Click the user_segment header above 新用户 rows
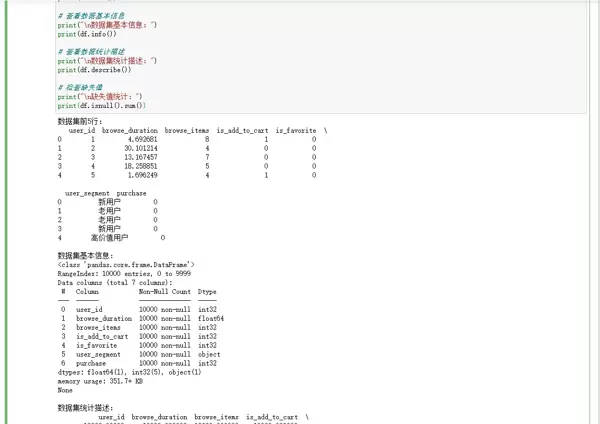This screenshot has height=424, width=600. pyautogui.click(x=86, y=192)
